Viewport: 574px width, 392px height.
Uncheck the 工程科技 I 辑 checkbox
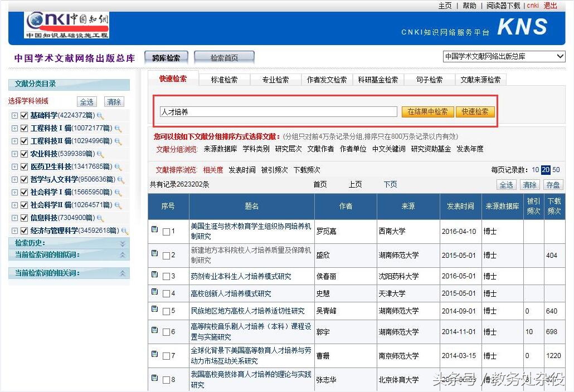[24, 129]
